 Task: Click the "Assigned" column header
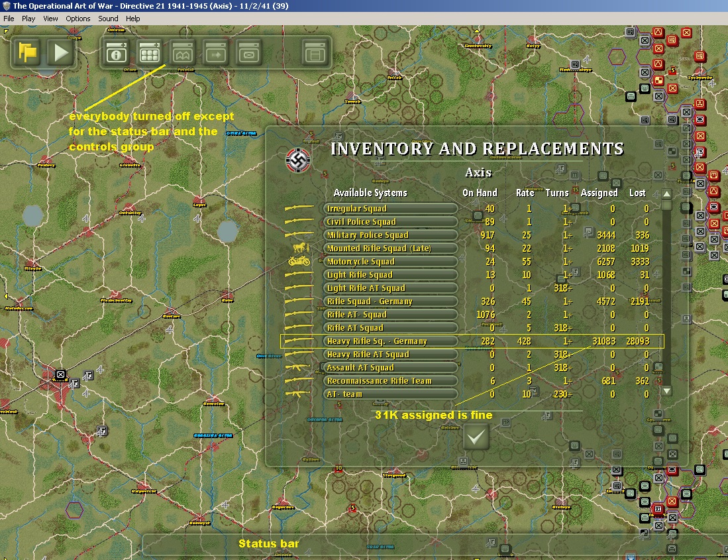[x=599, y=193]
